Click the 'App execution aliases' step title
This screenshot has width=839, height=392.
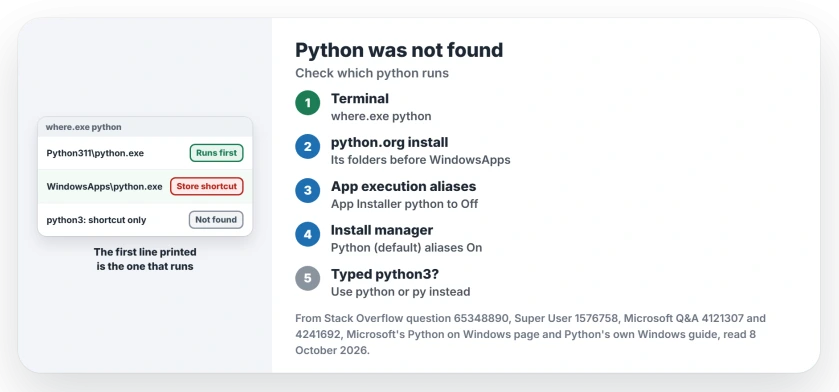(403, 186)
